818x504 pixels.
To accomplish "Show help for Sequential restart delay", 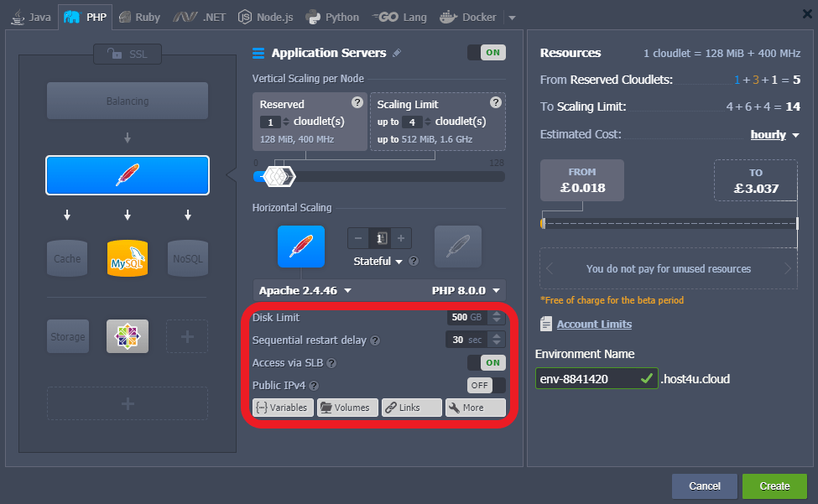I will [375, 340].
